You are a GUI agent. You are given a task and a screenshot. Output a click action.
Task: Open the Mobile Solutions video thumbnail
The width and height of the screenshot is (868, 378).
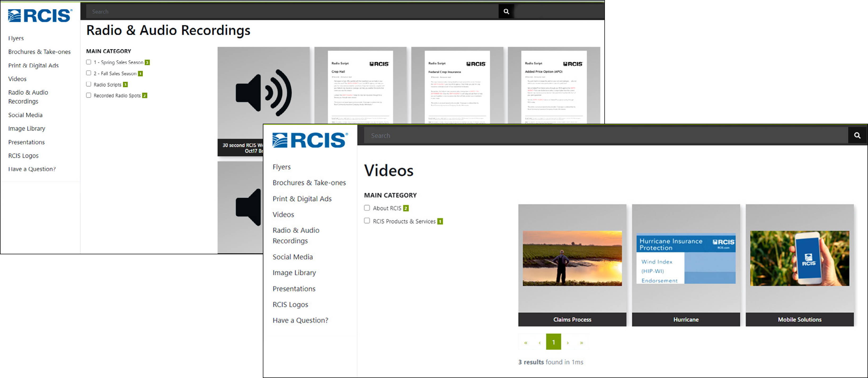click(800, 258)
